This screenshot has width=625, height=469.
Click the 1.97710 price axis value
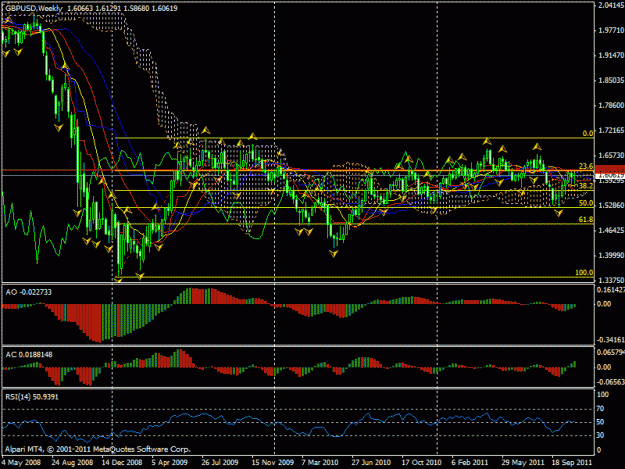(x=611, y=30)
